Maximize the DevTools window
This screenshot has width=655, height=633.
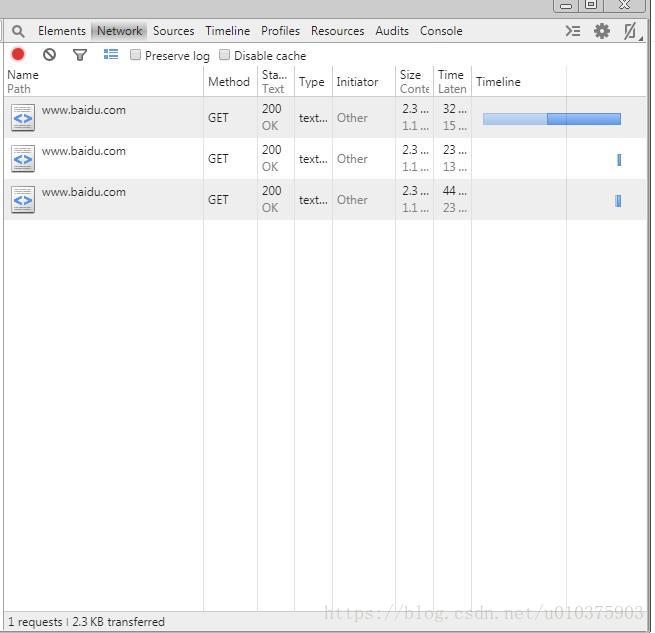pyautogui.click(x=591, y=5)
